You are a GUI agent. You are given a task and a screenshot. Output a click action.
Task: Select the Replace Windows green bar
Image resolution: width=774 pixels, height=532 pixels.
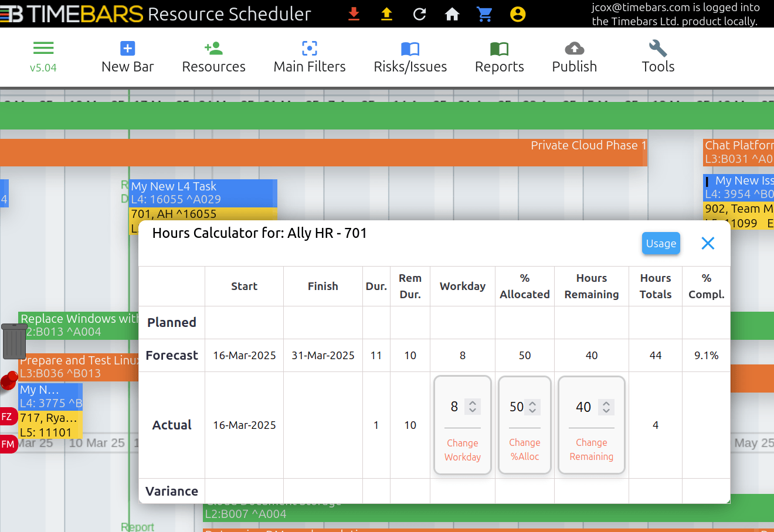[x=79, y=325]
